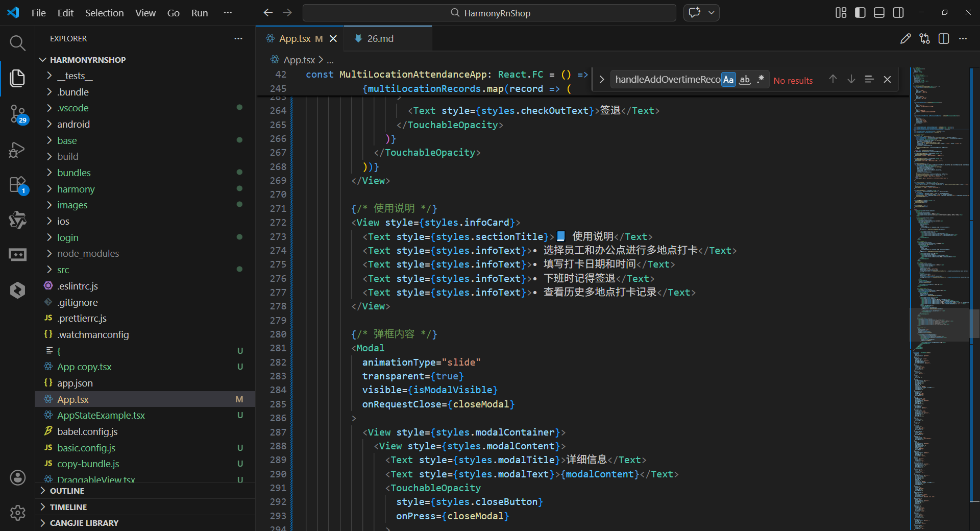This screenshot has width=980, height=531.
Task: Open the app.json file
Action: tap(145, 383)
